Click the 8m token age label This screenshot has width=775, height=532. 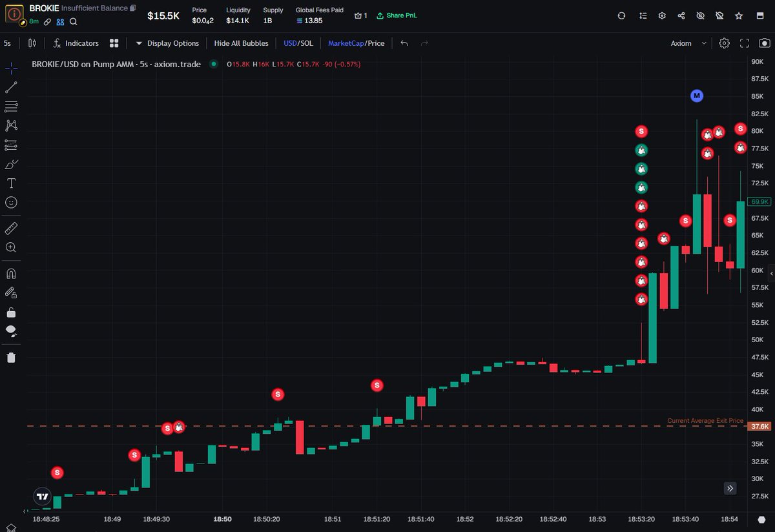tap(34, 21)
